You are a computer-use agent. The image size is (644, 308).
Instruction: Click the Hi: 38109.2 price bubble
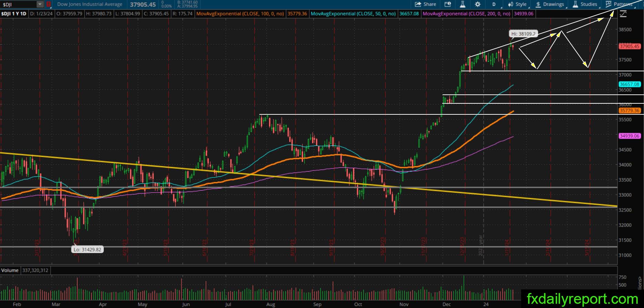523,34
